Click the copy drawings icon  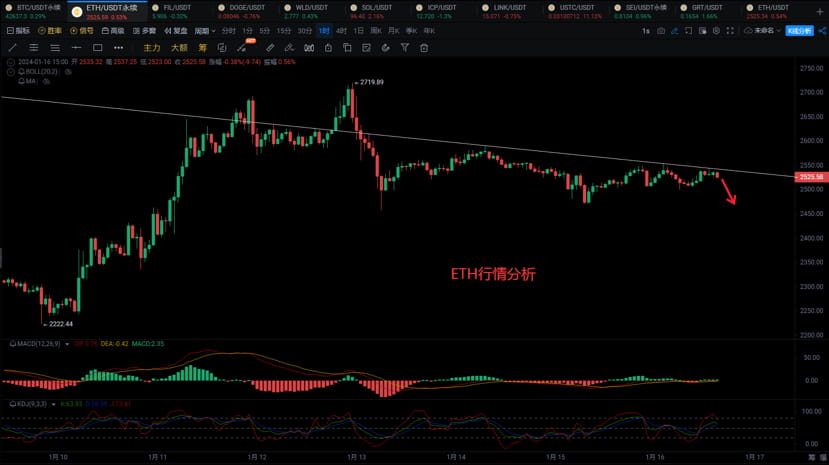coord(347,48)
